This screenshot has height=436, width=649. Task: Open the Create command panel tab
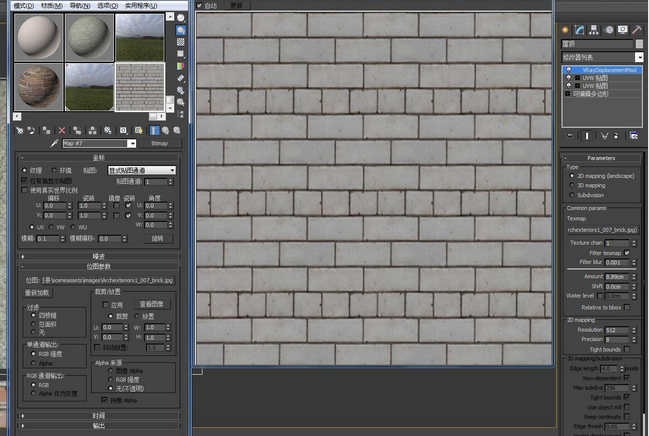pos(565,30)
